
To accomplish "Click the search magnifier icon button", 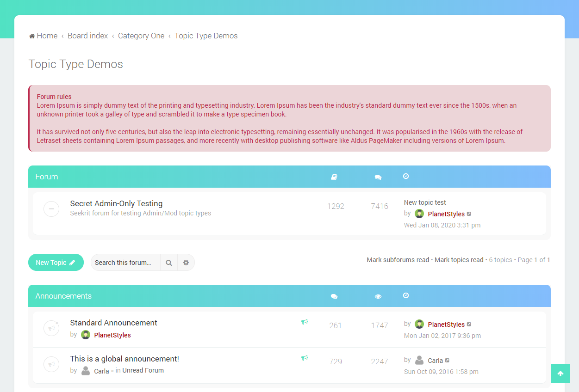I will pos(169,263).
